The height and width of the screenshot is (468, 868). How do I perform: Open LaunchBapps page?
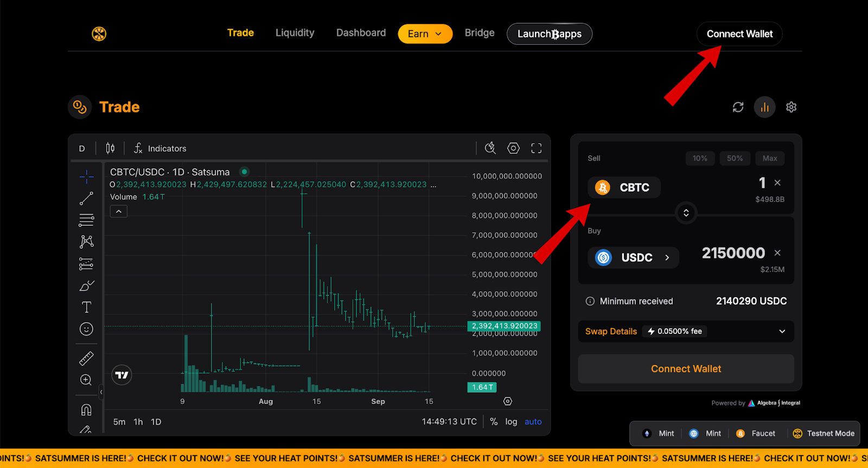pos(549,34)
